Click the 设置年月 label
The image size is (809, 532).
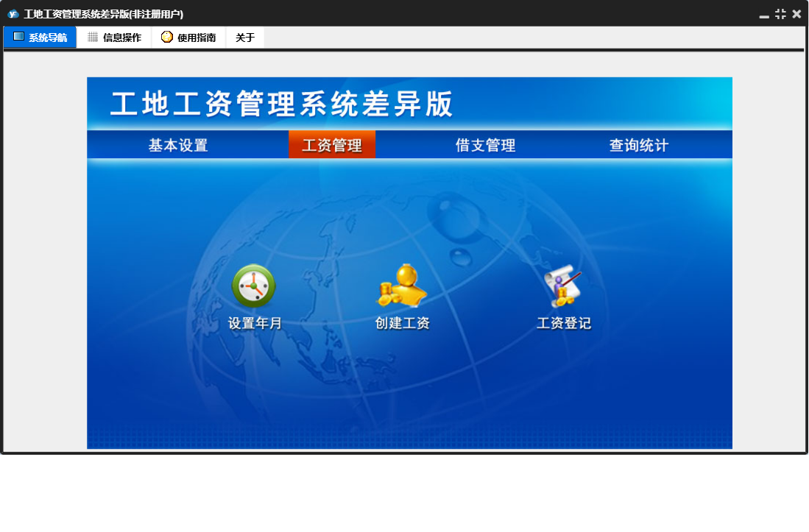(255, 323)
